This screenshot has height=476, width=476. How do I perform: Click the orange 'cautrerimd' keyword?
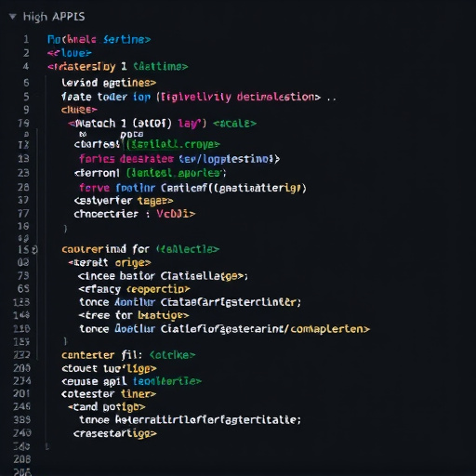tap(94, 249)
